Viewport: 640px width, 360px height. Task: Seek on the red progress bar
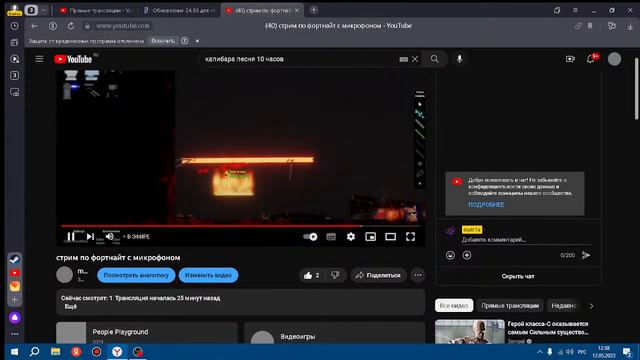point(241,225)
